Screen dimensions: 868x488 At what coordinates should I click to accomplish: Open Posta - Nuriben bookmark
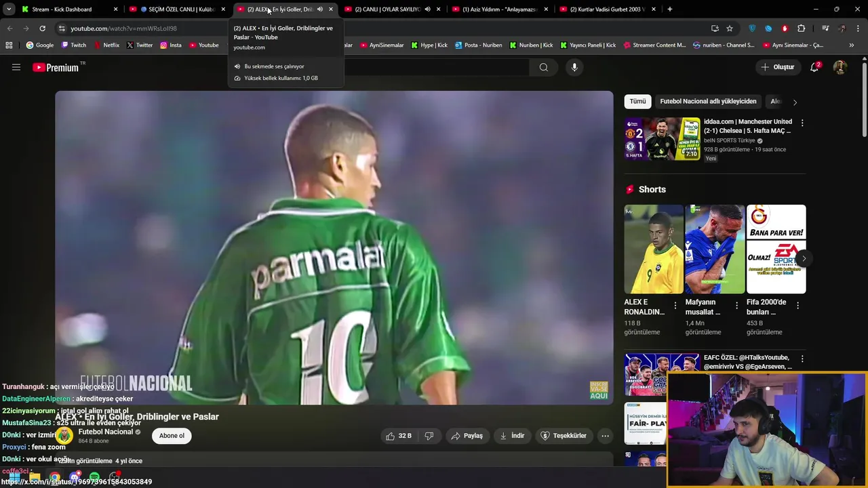click(x=478, y=45)
